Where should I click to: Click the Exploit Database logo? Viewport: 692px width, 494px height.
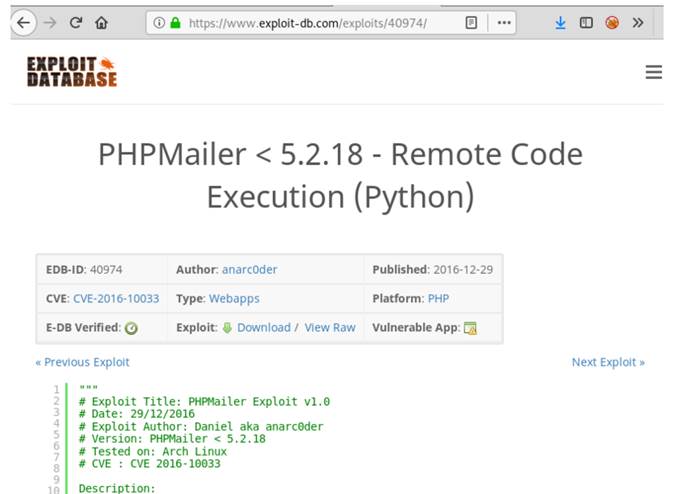(72, 72)
